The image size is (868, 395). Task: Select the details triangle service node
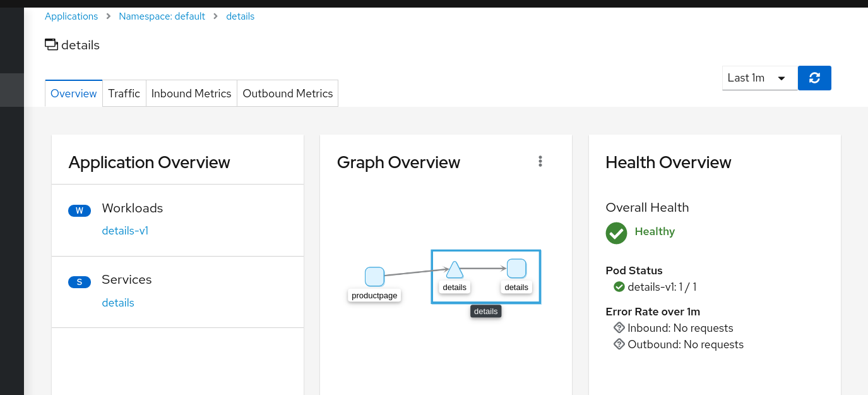tap(455, 270)
